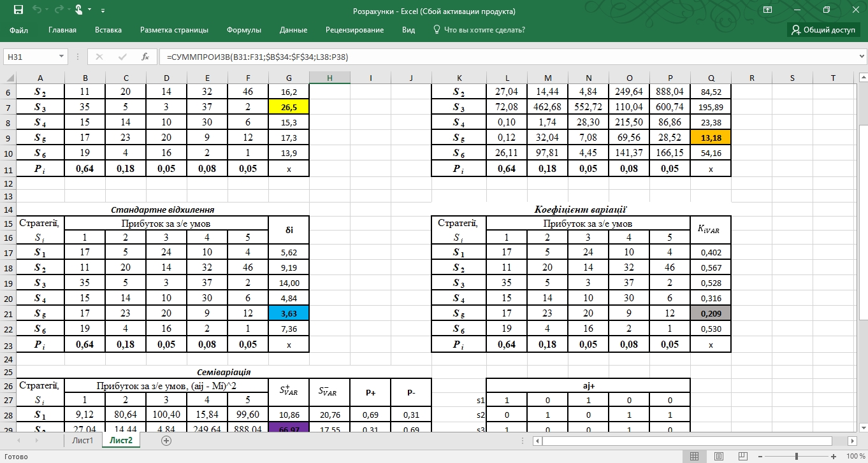Open the Ribbon Display Options icon

click(x=769, y=10)
